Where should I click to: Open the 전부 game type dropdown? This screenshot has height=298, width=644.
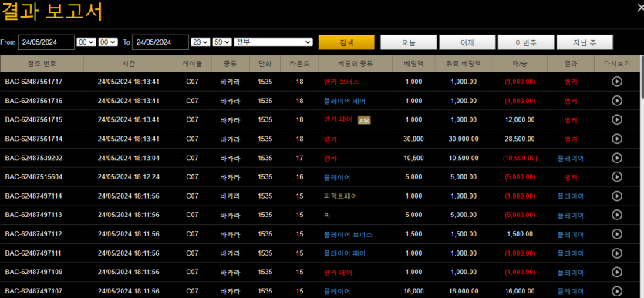tap(274, 42)
